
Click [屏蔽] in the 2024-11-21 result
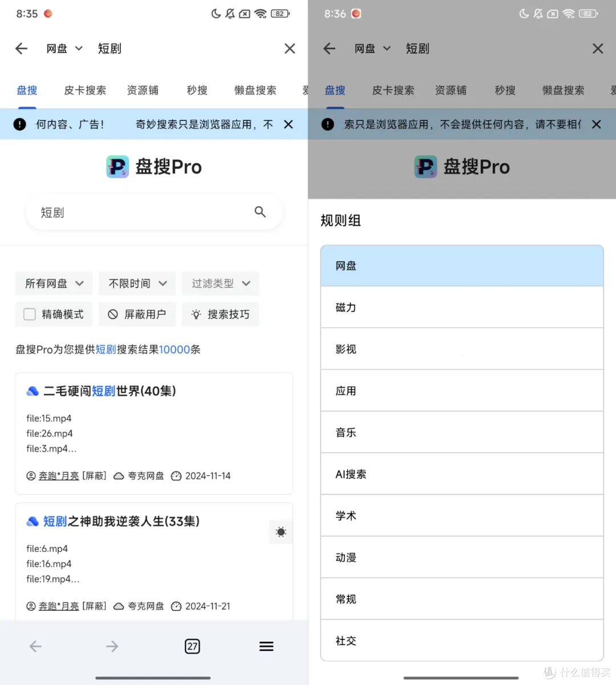coord(94,606)
